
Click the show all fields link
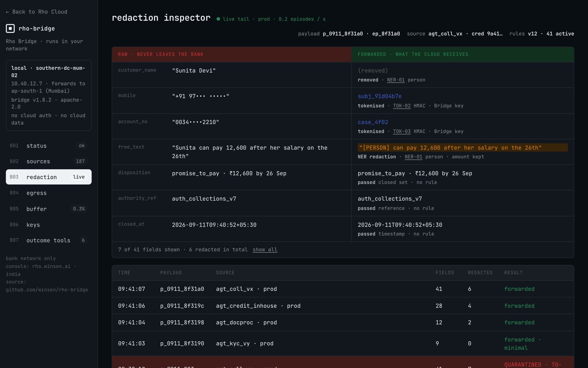click(265, 250)
